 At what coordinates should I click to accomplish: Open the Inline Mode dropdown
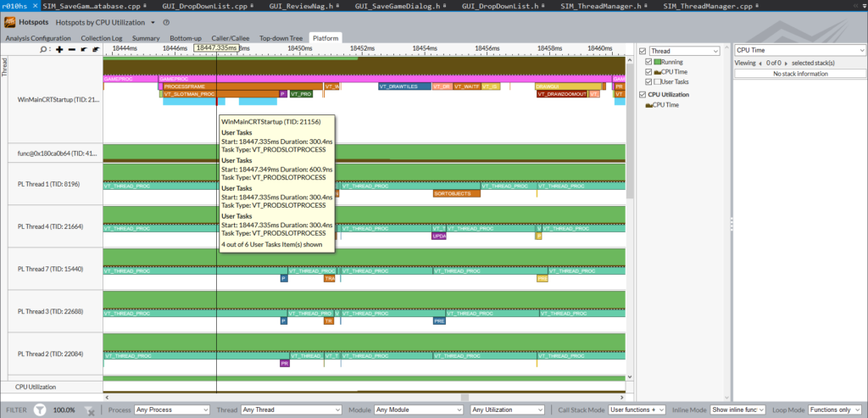tap(738, 410)
